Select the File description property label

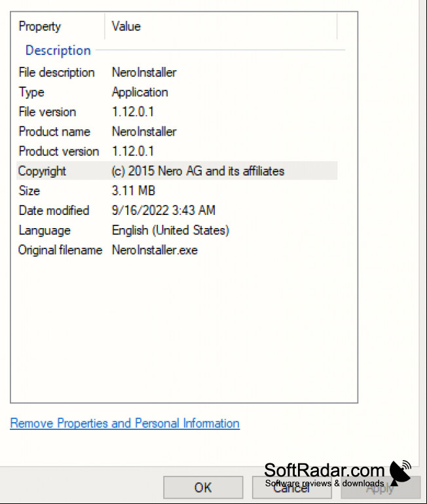(x=56, y=72)
